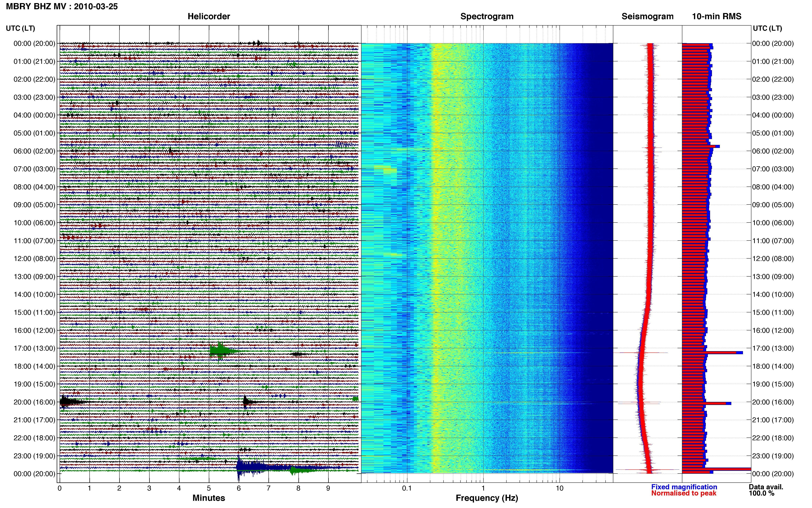The height and width of the screenshot is (508, 812).
Task: Click the '9' minute tick label
Action: (x=328, y=488)
